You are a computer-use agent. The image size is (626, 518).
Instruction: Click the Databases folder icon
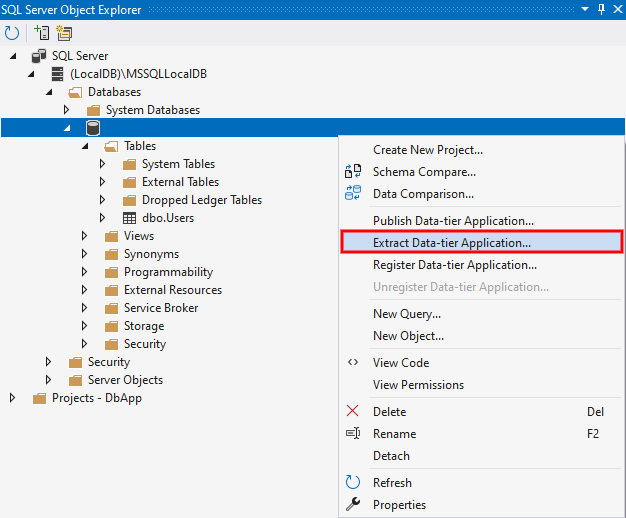point(75,92)
